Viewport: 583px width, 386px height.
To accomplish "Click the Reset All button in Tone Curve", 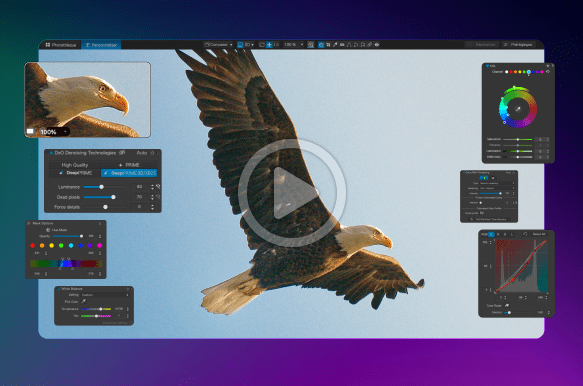I will pyautogui.click(x=539, y=234).
